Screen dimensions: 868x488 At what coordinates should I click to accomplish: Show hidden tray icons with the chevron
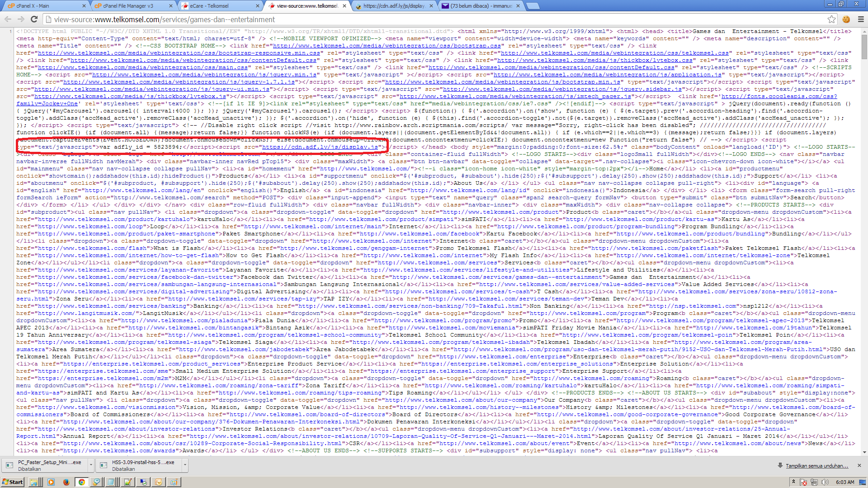[x=793, y=482]
